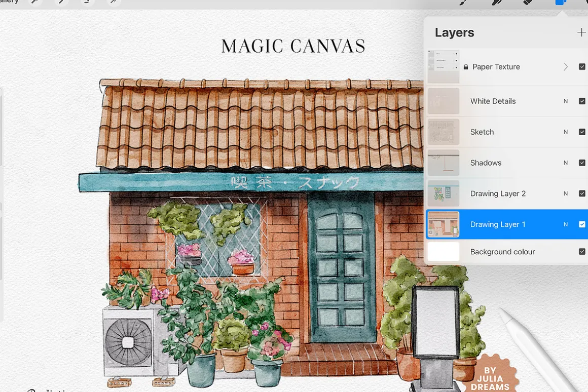Viewport: 588px width, 392px height.
Task: Toggle visibility of White Details layer
Action: point(582,101)
